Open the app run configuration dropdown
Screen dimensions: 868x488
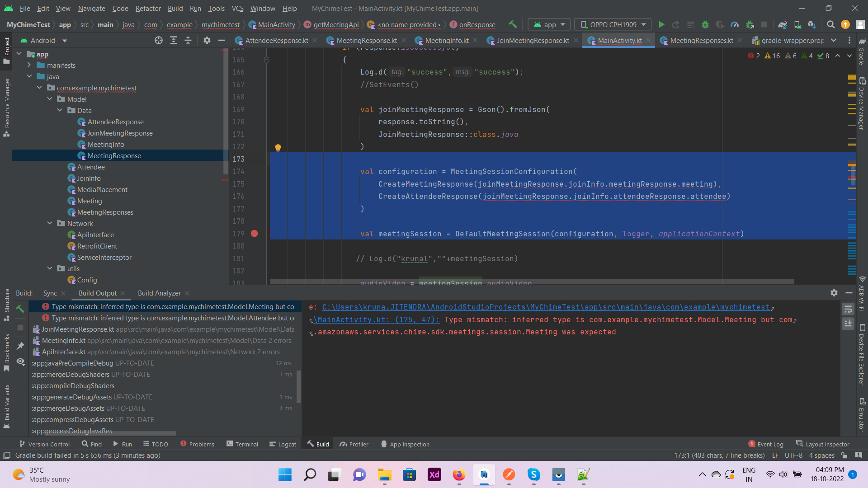(x=548, y=24)
